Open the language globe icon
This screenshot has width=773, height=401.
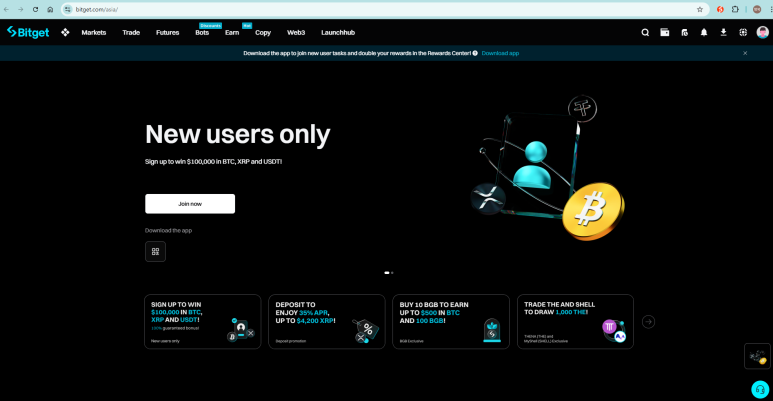(743, 33)
